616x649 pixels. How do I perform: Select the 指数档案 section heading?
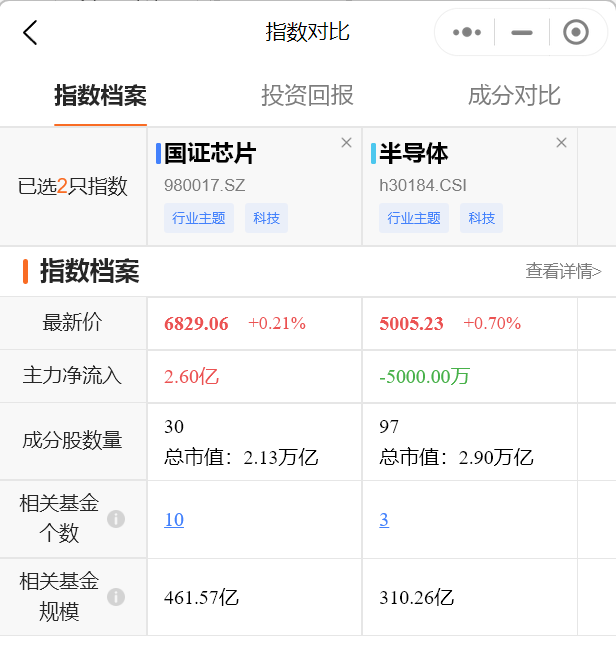click(x=89, y=272)
